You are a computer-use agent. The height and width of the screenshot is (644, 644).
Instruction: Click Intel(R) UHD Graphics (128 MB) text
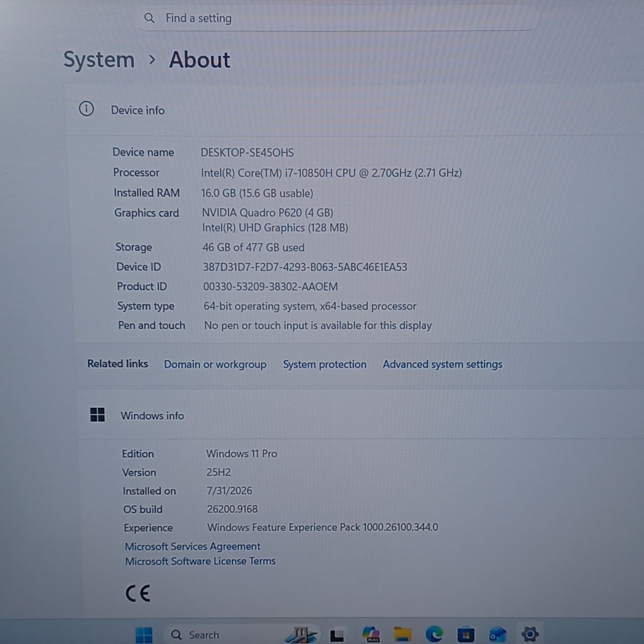click(275, 228)
